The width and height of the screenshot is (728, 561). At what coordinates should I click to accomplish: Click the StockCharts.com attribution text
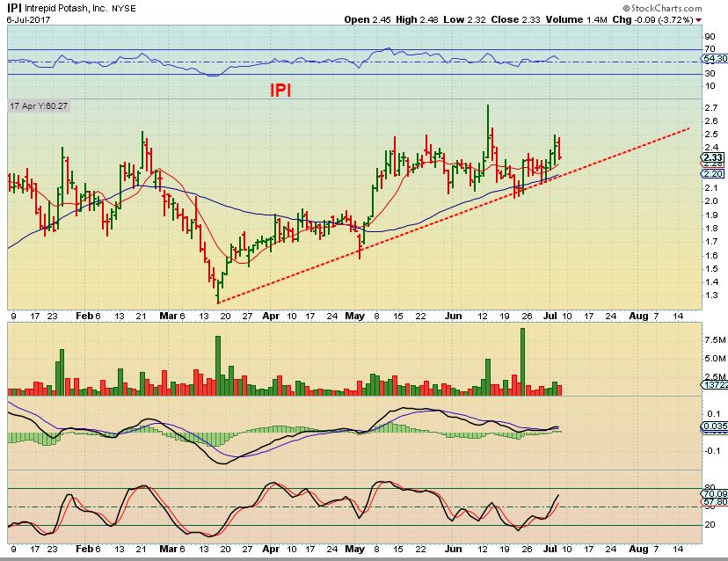(663, 8)
